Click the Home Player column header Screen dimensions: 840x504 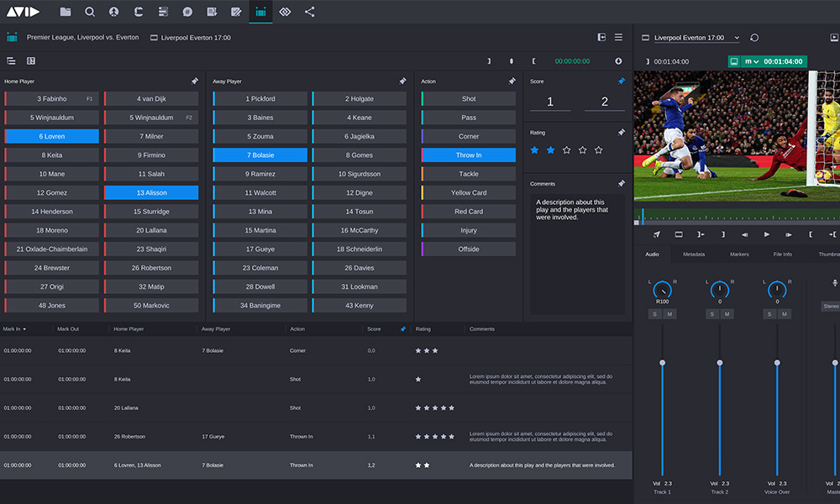(x=129, y=329)
